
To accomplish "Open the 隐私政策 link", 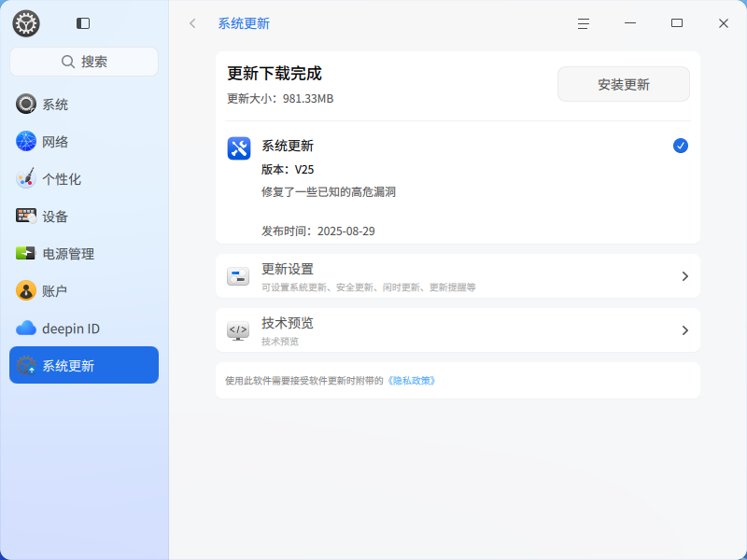I will 412,381.
